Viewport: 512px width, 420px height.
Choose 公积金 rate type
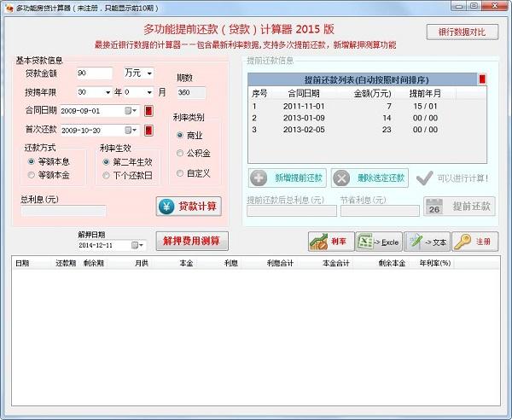click(180, 154)
